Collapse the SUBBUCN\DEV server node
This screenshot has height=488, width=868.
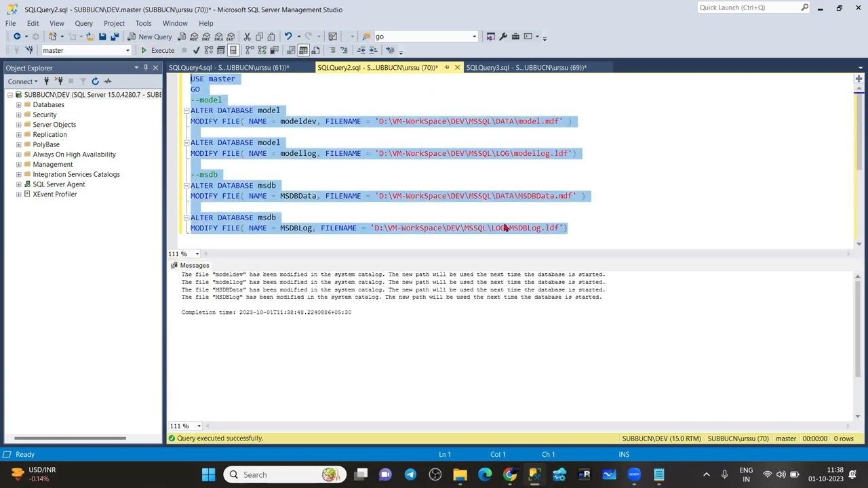click(x=9, y=95)
